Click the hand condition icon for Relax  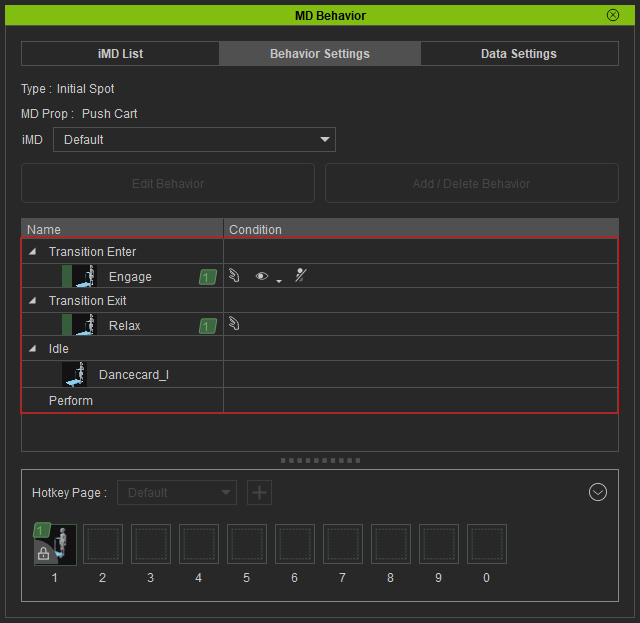coord(234,324)
